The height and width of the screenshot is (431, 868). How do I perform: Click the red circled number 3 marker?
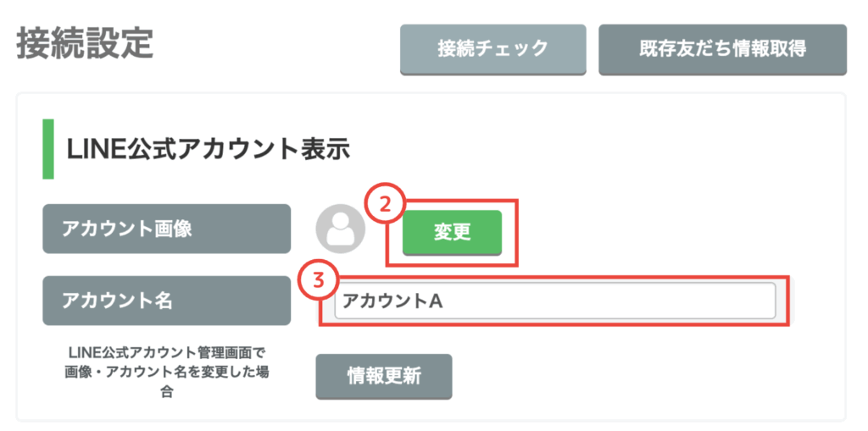(319, 279)
